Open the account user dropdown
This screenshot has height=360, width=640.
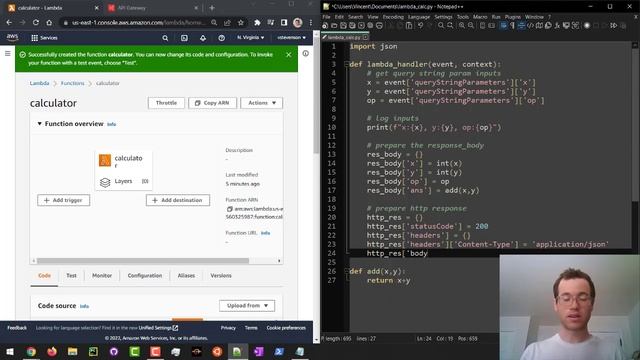point(291,38)
